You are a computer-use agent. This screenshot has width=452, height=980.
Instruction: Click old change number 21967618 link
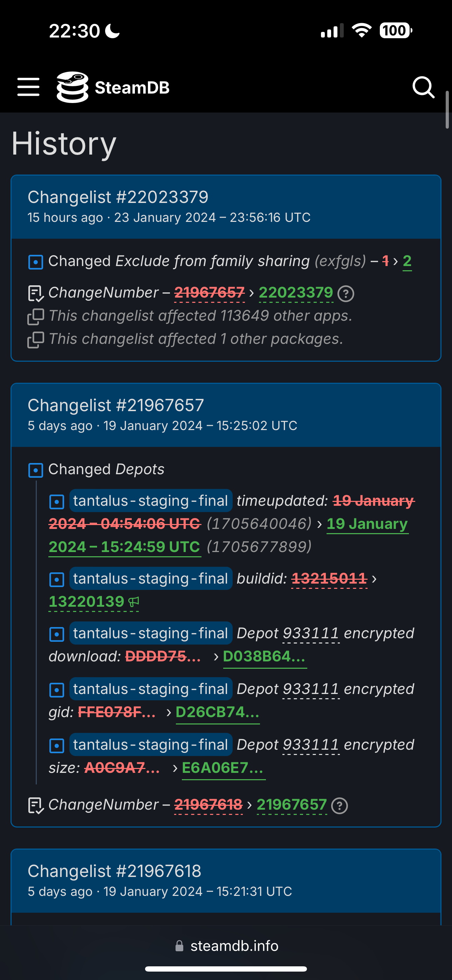point(208,805)
